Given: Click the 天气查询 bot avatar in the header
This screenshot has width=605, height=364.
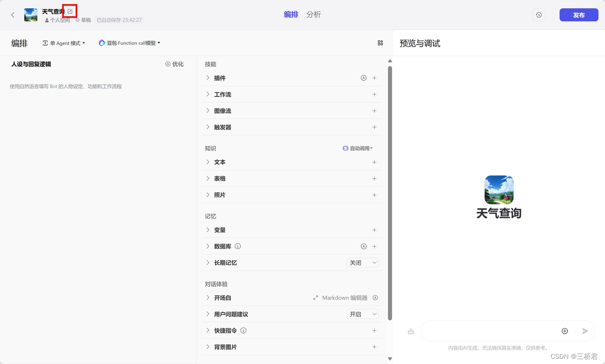Looking at the screenshot, I should point(31,15).
